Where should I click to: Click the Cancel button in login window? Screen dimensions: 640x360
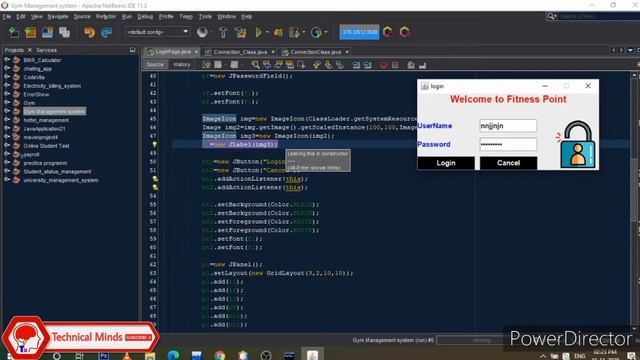tap(508, 163)
